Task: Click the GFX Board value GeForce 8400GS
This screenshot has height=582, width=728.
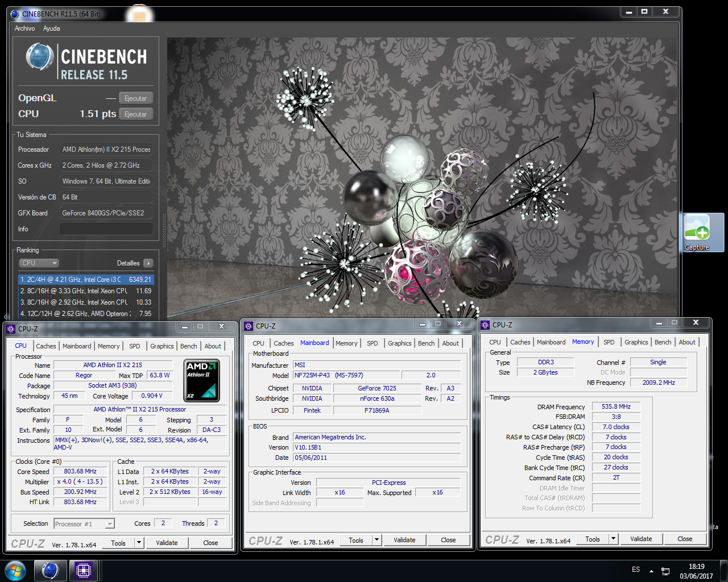Action: coord(106,213)
